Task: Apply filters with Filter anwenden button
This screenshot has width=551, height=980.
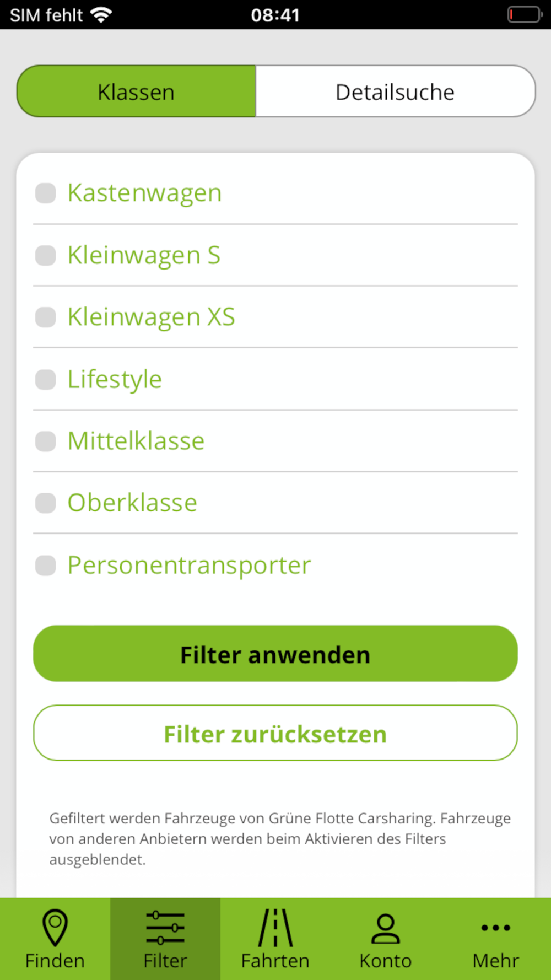Action: [275, 654]
